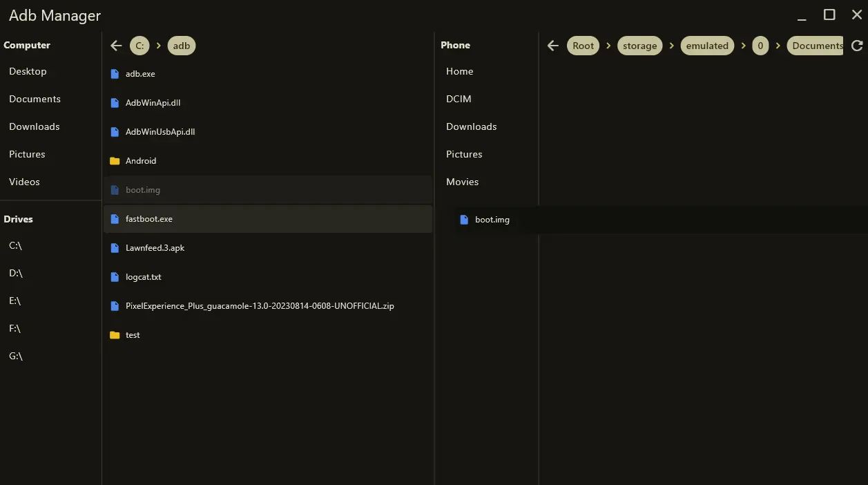Click the logcat.txt file icon
Image resolution: width=868 pixels, height=485 pixels.
tap(115, 277)
